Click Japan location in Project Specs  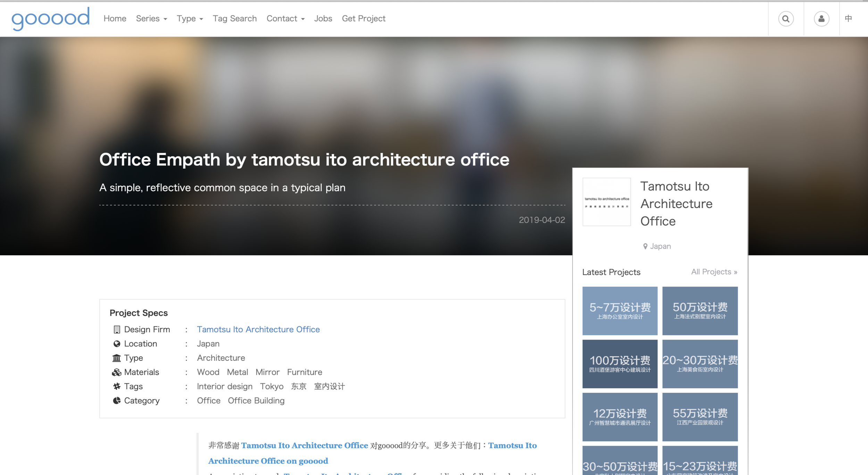208,343
